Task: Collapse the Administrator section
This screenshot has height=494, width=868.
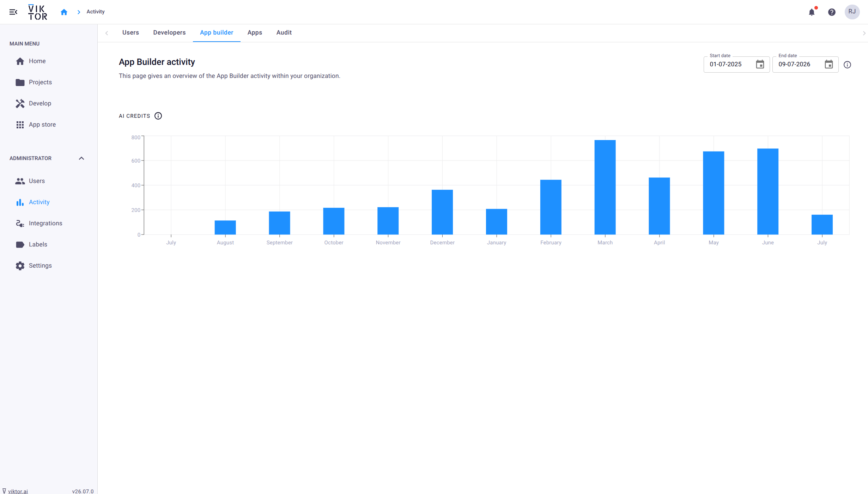Action: click(81, 158)
